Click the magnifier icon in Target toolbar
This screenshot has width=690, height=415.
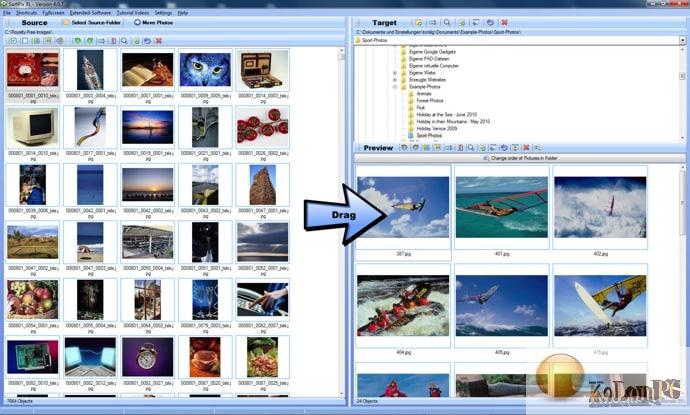click(447, 22)
